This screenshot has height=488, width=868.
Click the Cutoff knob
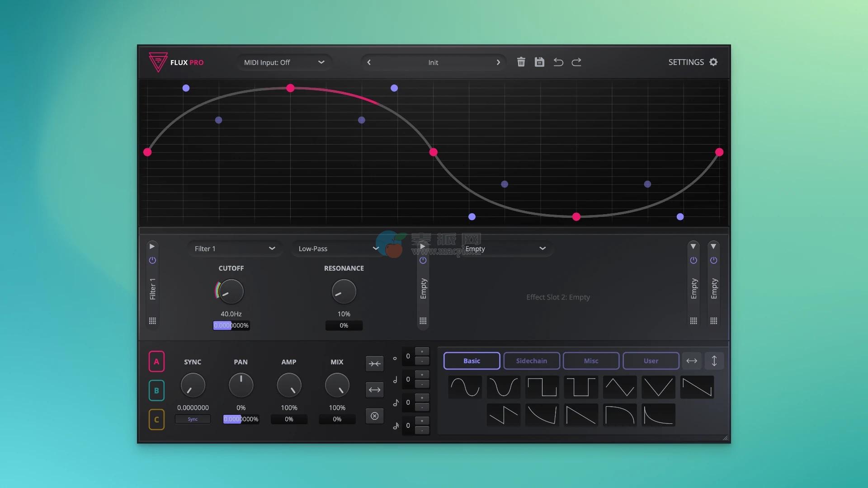pos(231,291)
